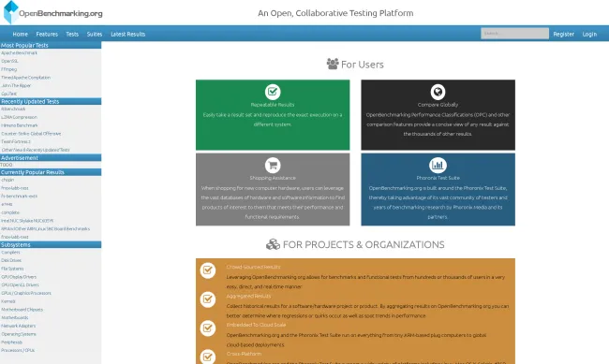Image resolution: width=609 pixels, height=364 pixels.
Task: Click the Phoronix Test Suite chart icon
Action: pos(438,166)
